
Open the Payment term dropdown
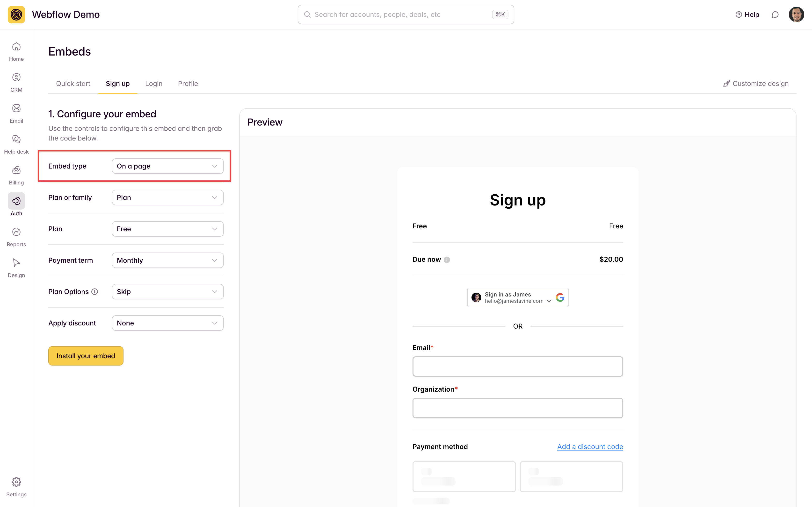(167, 260)
